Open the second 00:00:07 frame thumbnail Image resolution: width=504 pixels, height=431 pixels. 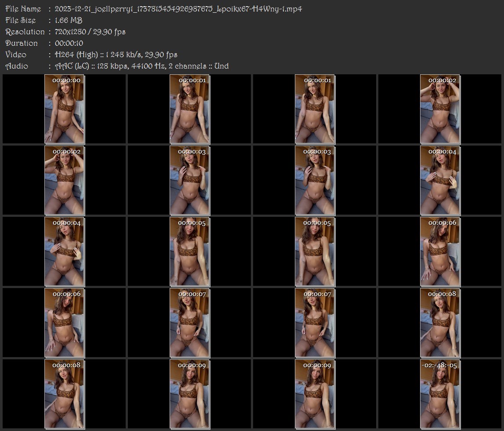pos(315,323)
